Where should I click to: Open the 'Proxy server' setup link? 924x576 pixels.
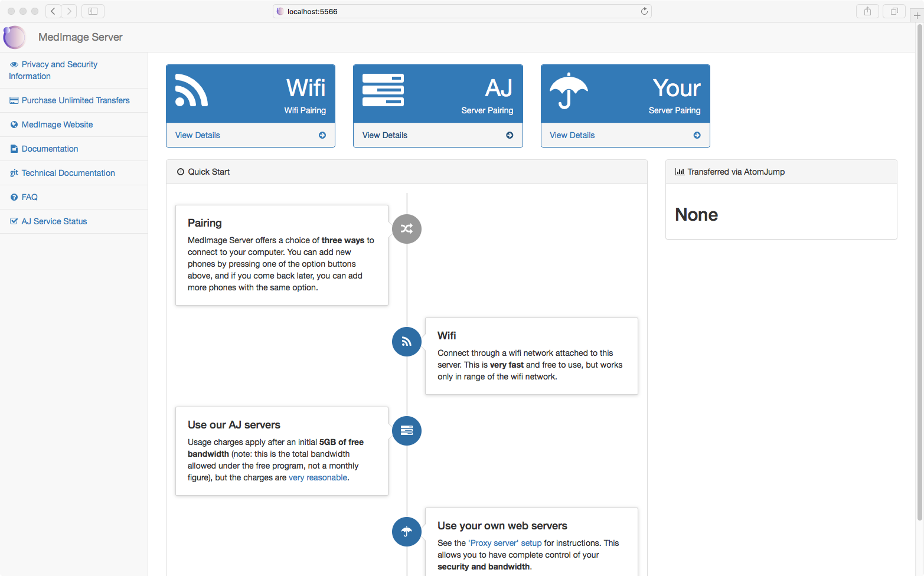(505, 543)
